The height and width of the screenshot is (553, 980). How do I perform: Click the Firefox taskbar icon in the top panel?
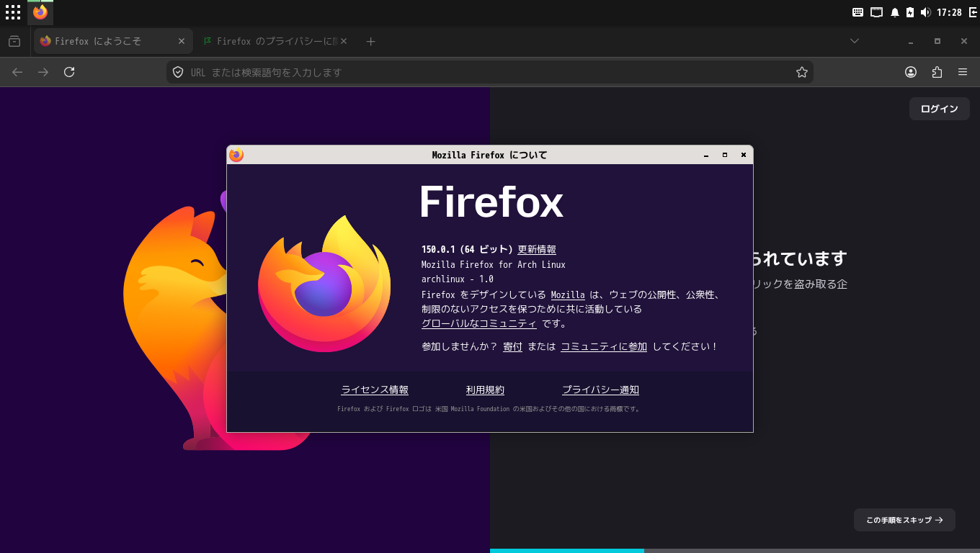tap(40, 12)
